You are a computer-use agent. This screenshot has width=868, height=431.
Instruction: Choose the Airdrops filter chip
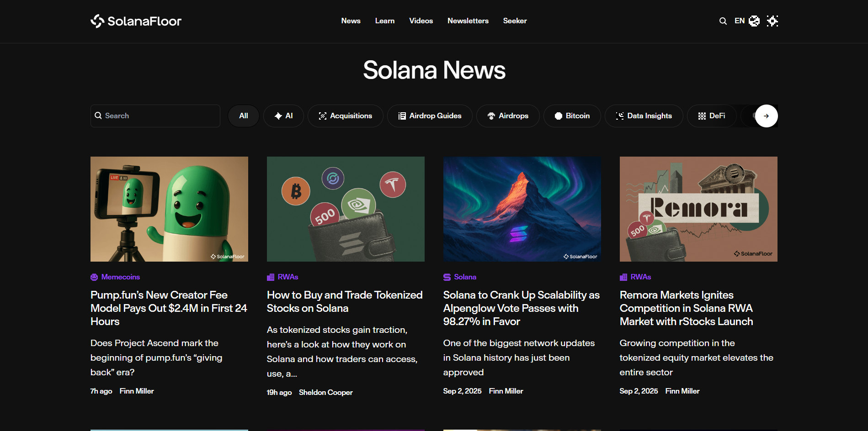point(508,116)
